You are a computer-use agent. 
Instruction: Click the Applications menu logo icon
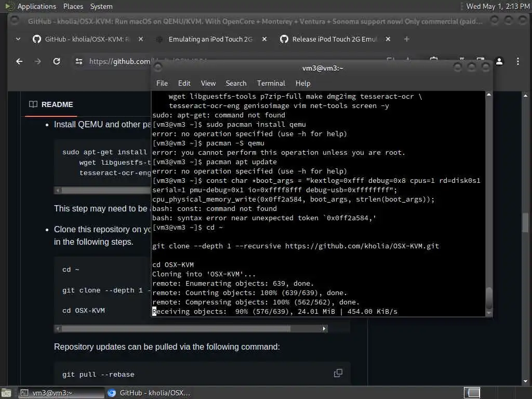(x=9, y=6)
